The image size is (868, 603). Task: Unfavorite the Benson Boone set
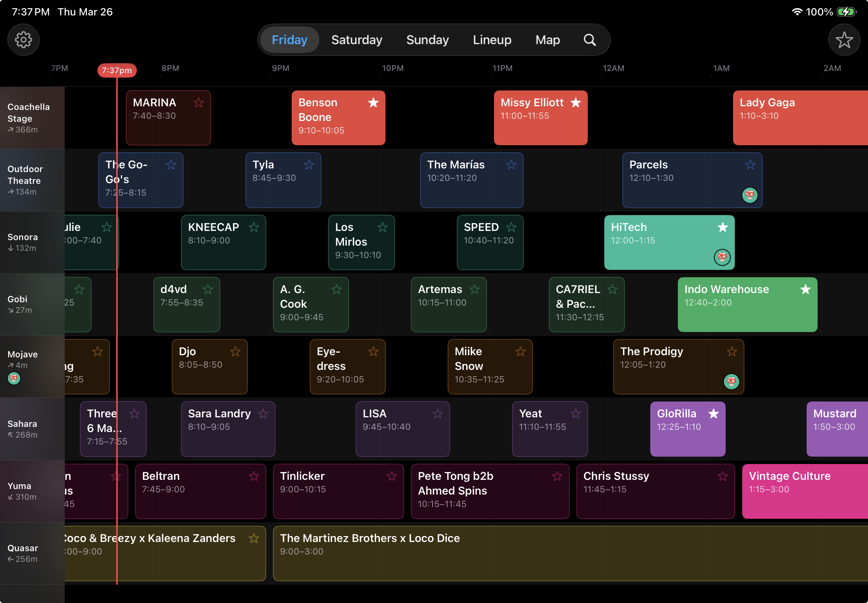[x=373, y=103]
